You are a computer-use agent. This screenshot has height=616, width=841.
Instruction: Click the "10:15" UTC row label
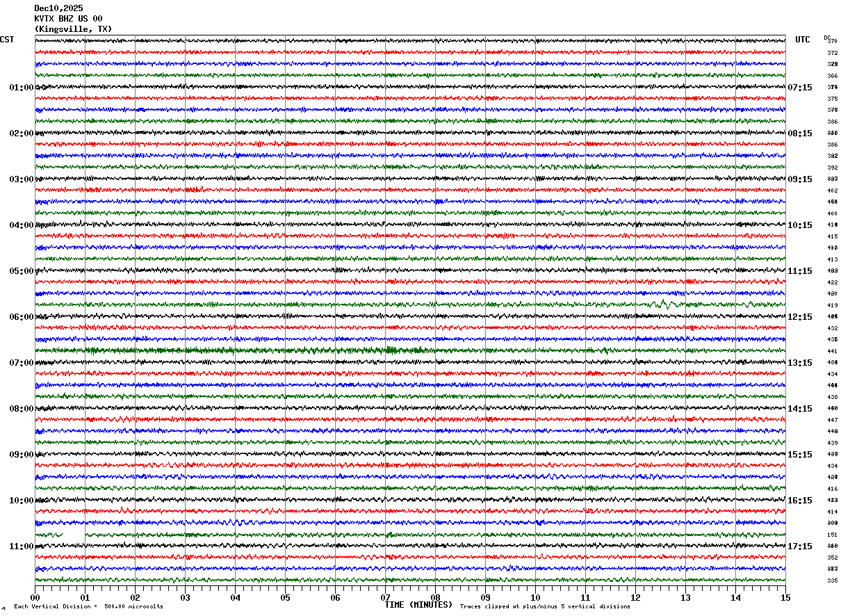(x=800, y=225)
